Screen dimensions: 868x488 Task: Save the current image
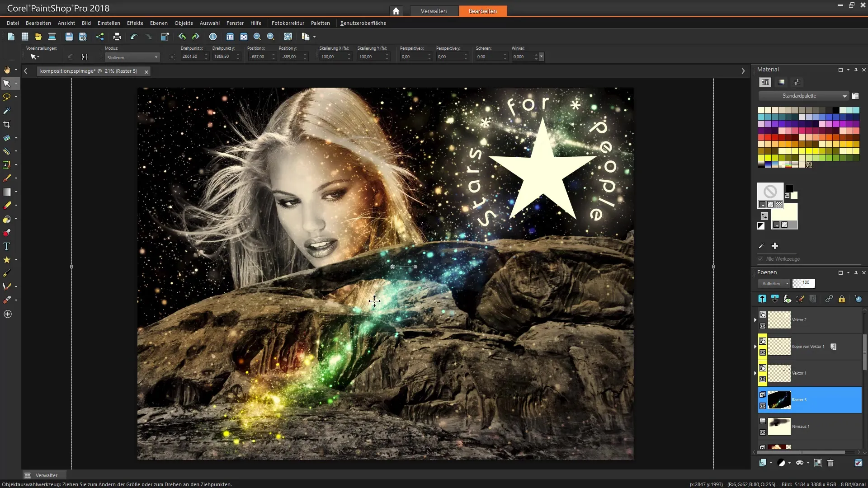(x=69, y=37)
